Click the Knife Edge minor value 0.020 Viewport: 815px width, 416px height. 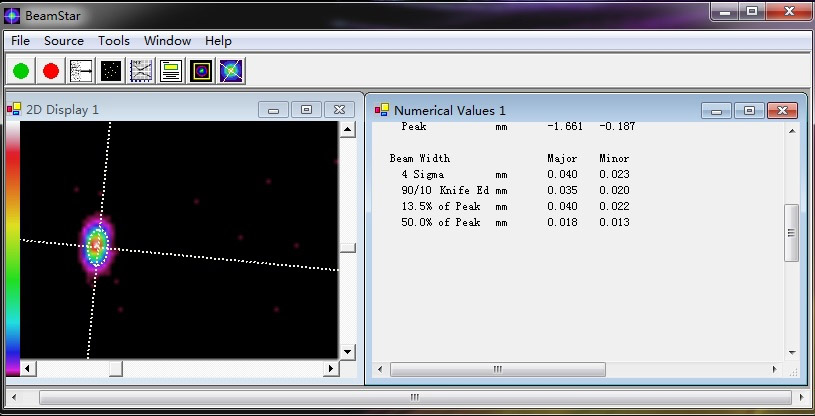tap(614, 190)
